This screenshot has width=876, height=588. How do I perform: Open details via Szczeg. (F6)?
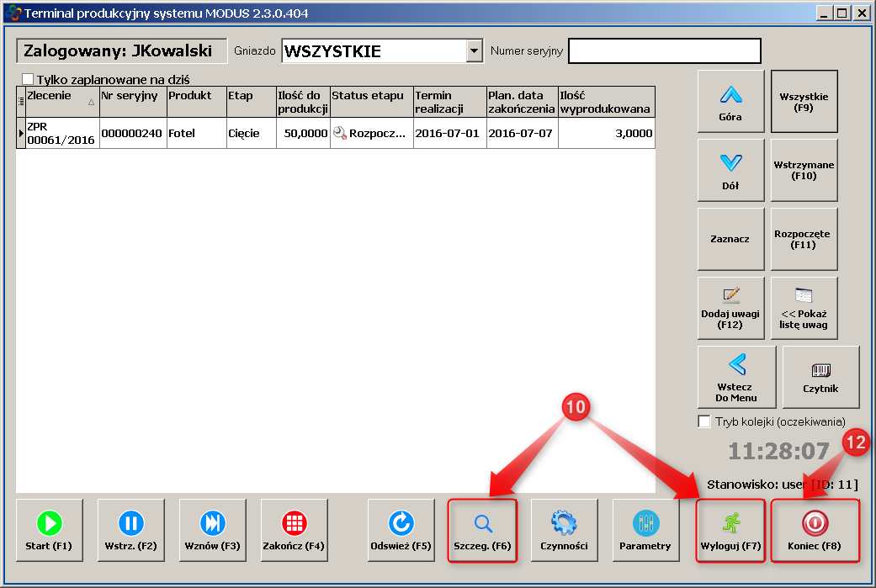tap(483, 530)
